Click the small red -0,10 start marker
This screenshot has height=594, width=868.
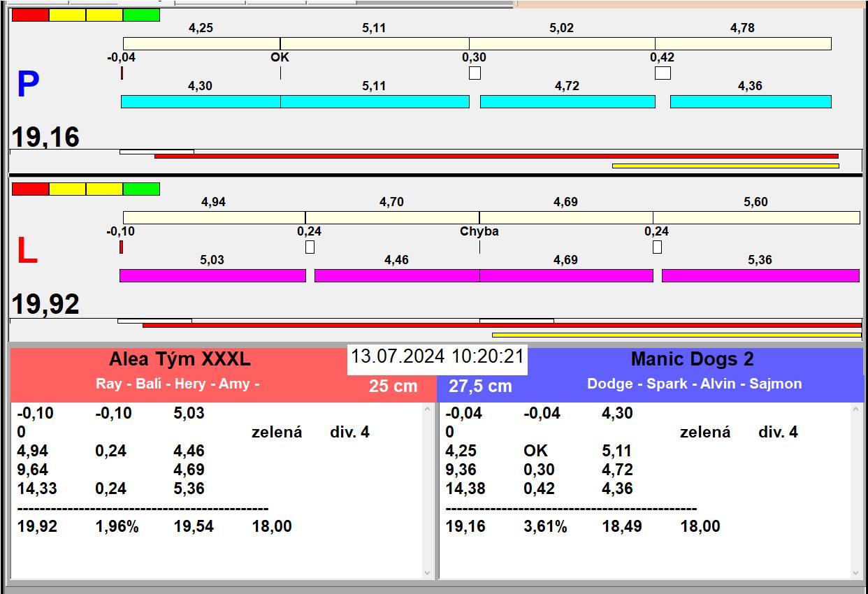pyautogui.click(x=121, y=247)
